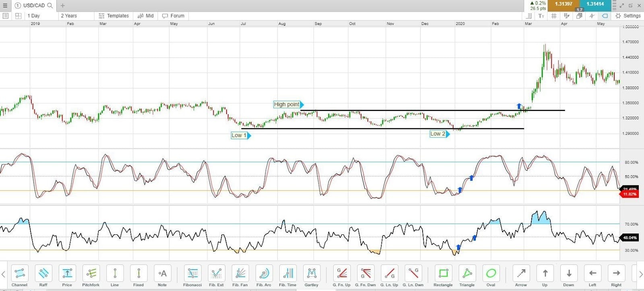644x291 pixels.
Task: Open the list view icon in toolbar
Action: 6,16
